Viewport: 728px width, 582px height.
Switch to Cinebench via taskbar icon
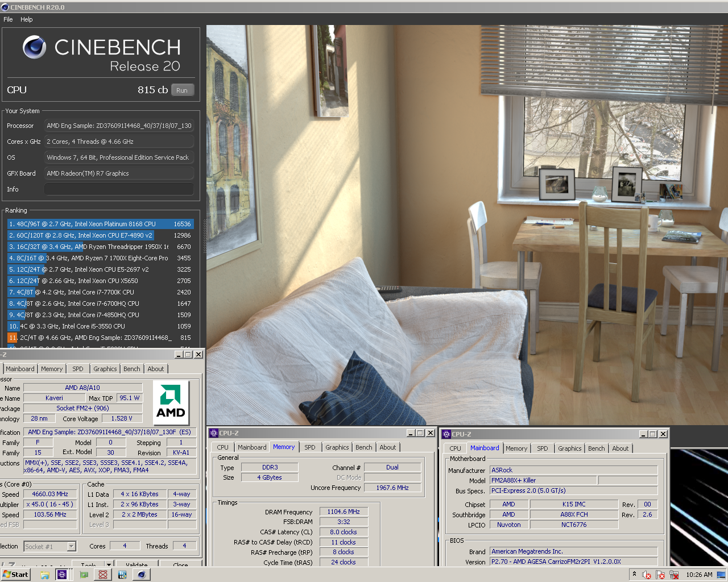coord(142,575)
